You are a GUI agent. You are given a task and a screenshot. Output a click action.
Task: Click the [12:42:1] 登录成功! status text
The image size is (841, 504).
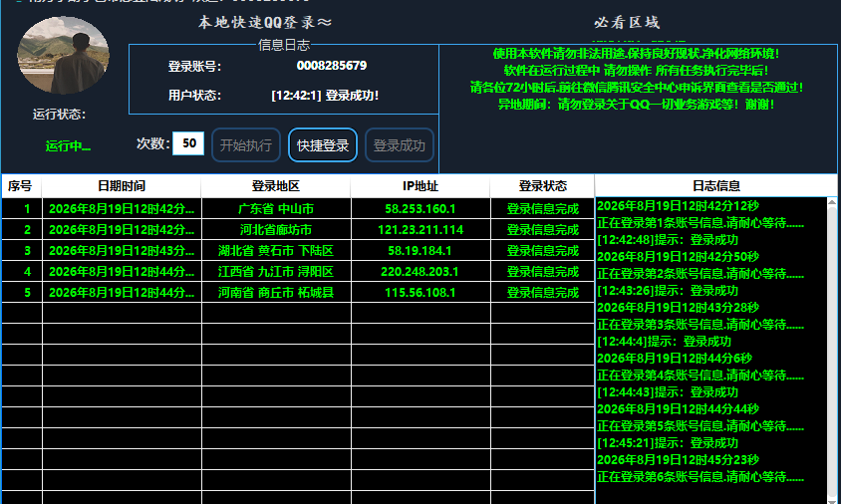325,96
